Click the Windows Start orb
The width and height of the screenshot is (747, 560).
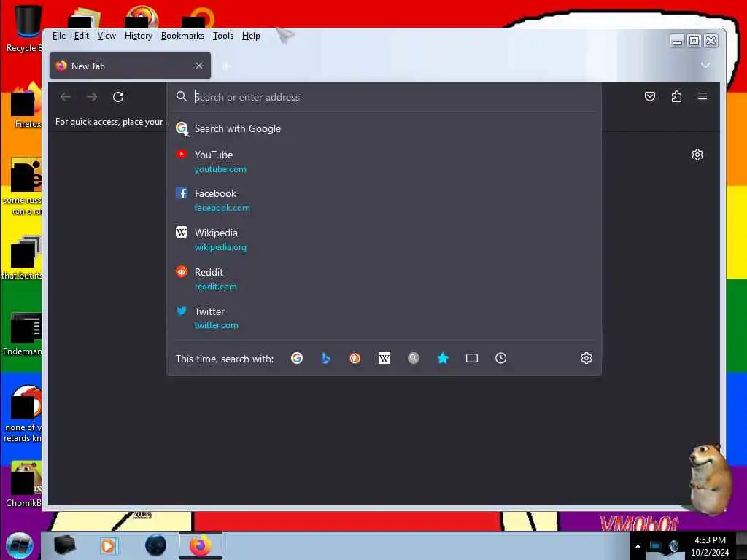point(19,545)
